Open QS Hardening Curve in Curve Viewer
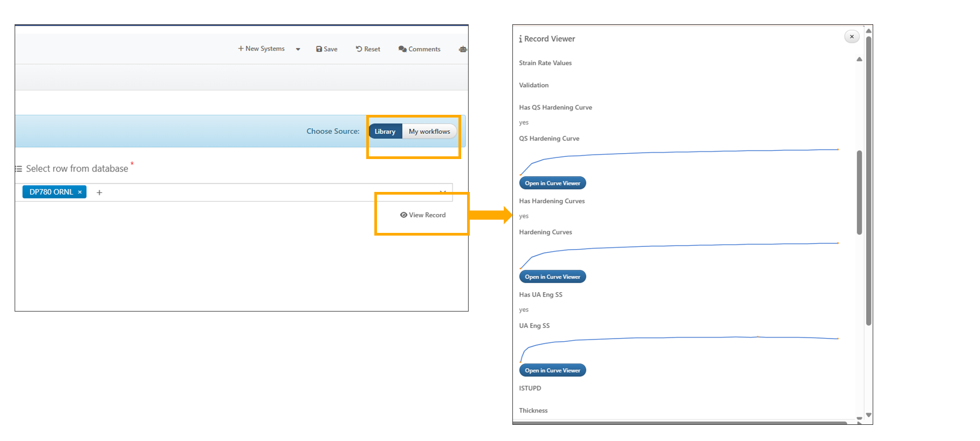Viewport: 980px width, 441px height. 552,183
